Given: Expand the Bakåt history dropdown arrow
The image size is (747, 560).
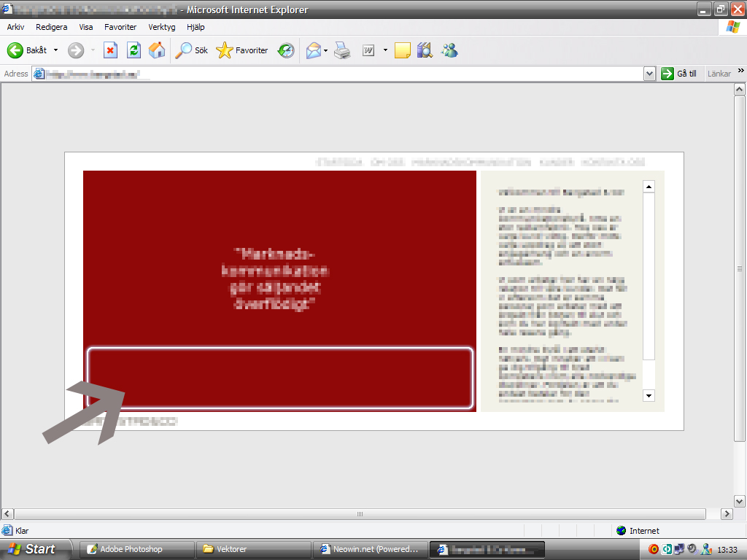Looking at the screenshot, I should (x=55, y=50).
